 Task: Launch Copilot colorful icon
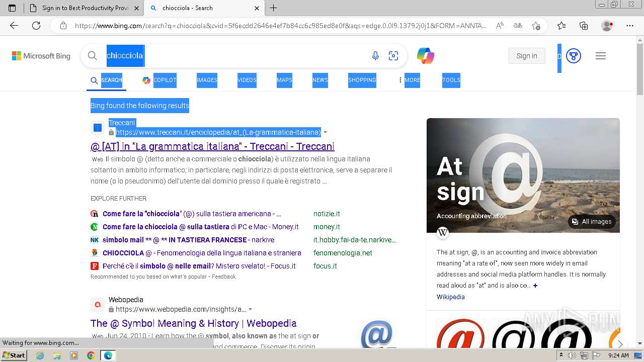[x=426, y=56]
